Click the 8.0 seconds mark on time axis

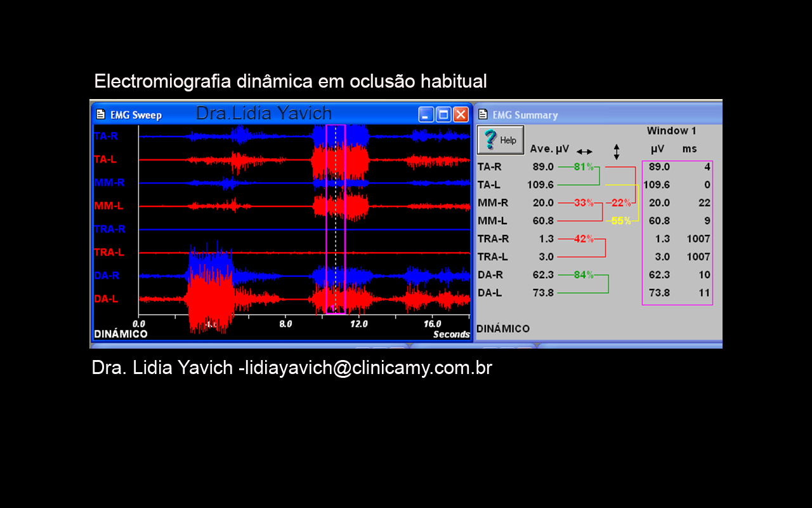[x=285, y=324]
